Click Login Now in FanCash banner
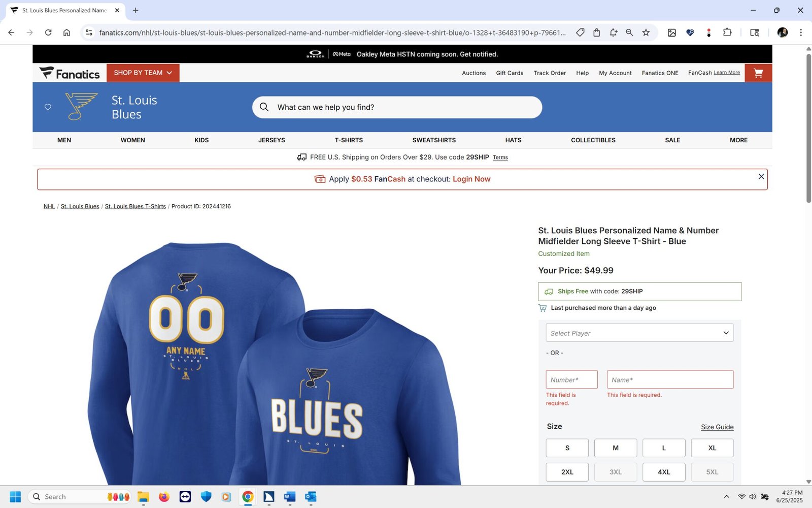 pos(471,179)
